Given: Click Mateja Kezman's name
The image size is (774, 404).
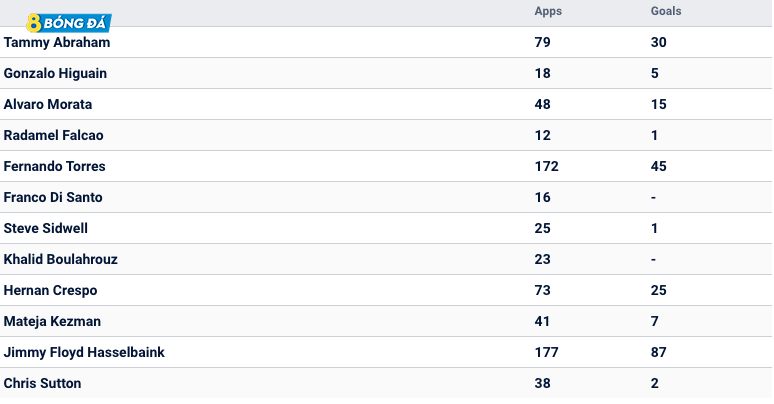Looking at the screenshot, I should pos(52,321).
